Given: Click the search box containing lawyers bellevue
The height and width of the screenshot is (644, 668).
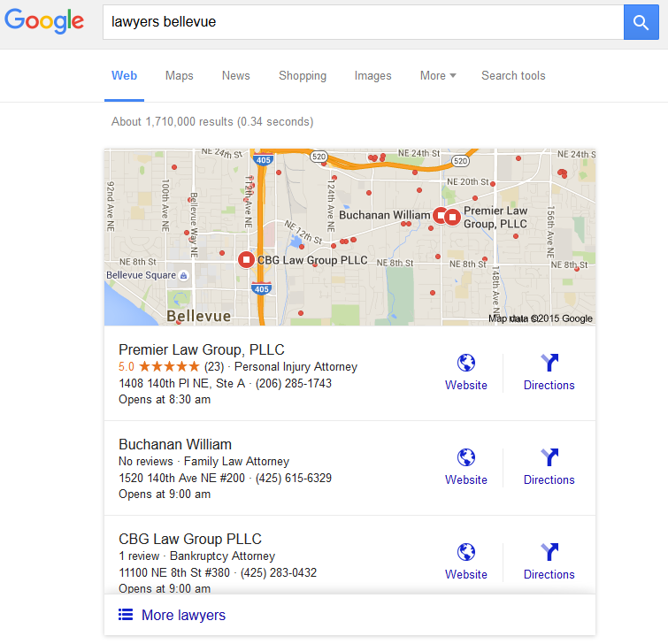Looking at the screenshot, I should coord(363,21).
